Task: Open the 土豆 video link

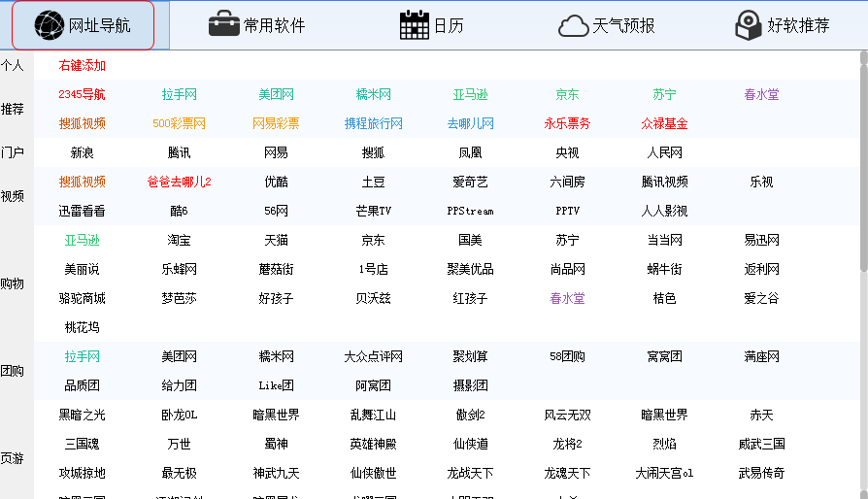Action: tap(373, 182)
